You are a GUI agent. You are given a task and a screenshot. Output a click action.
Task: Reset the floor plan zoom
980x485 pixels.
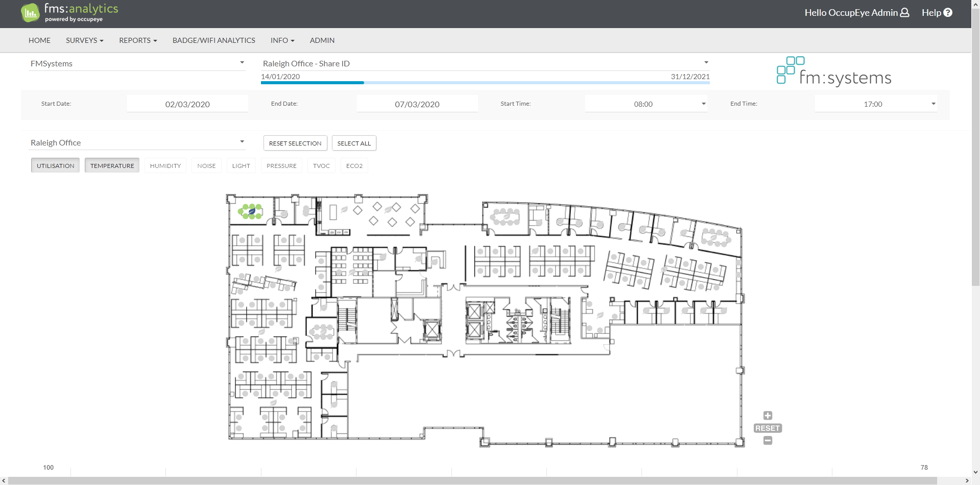(768, 428)
